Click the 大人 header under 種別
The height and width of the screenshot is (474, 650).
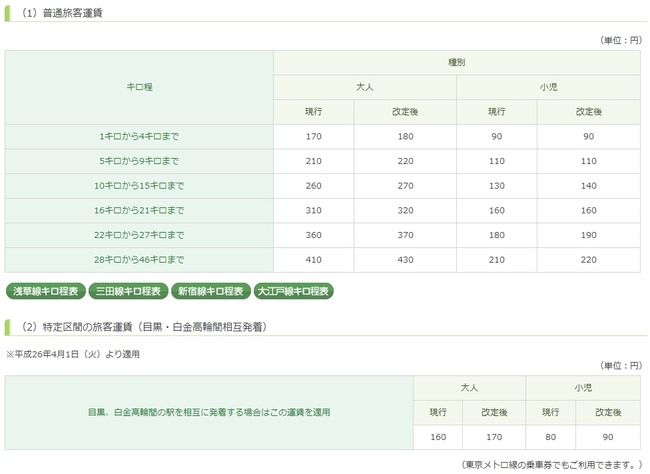pos(365,87)
